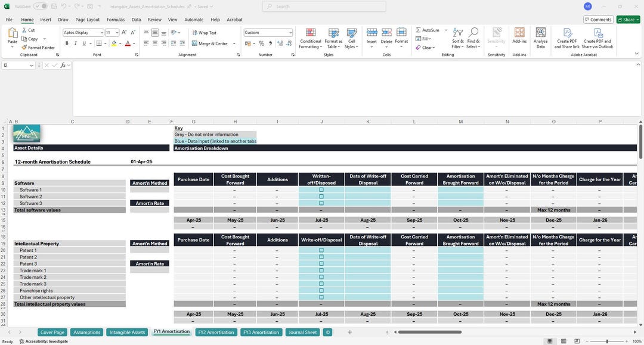The image size is (644, 345).
Task: Switch to the FY2 Amortisation sheet
Action: coord(216,332)
